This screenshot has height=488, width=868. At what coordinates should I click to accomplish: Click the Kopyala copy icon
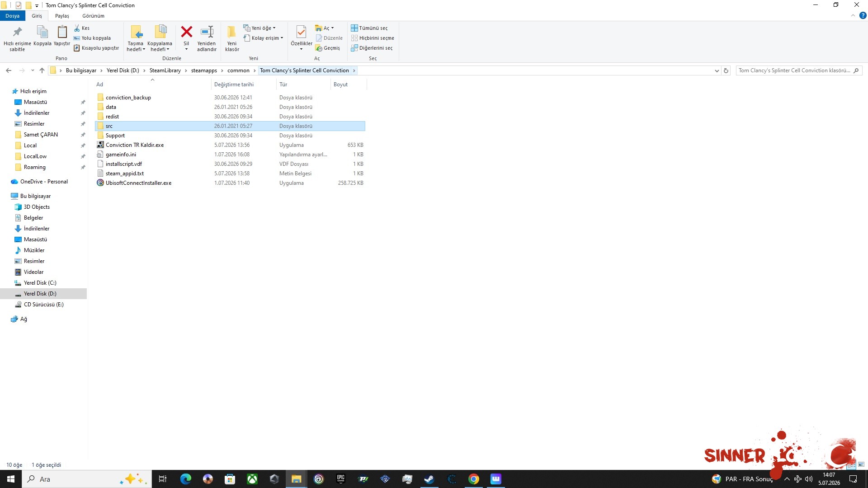42,32
